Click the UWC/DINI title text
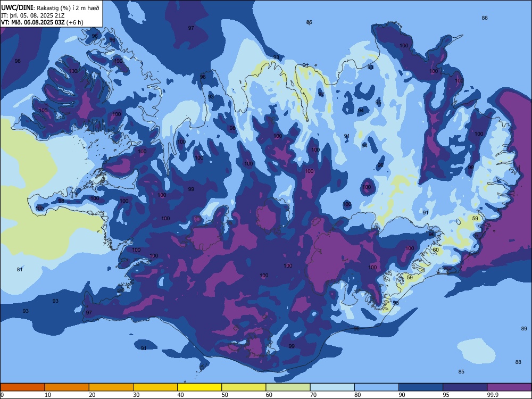This screenshot has height=399, width=532. point(17,7)
